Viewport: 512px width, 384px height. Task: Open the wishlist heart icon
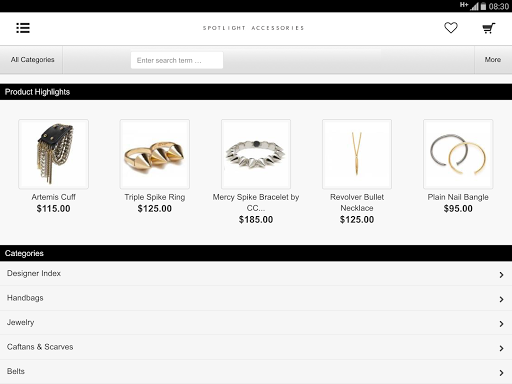pos(451,28)
